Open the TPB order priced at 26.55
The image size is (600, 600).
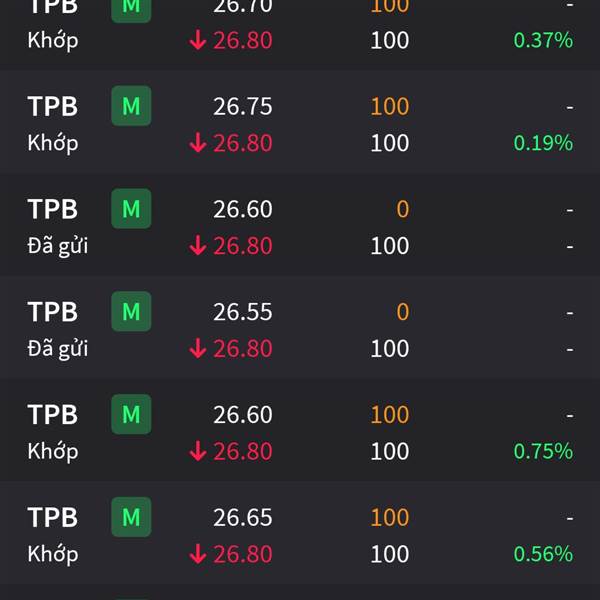pyautogui.click(x=300, y=328)
